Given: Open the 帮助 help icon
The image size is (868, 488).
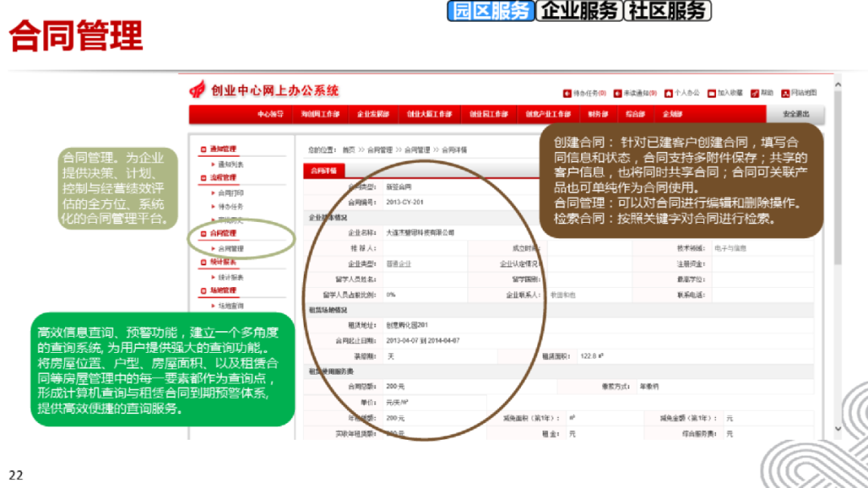Looking at the screenshot, I should [755, 93].
